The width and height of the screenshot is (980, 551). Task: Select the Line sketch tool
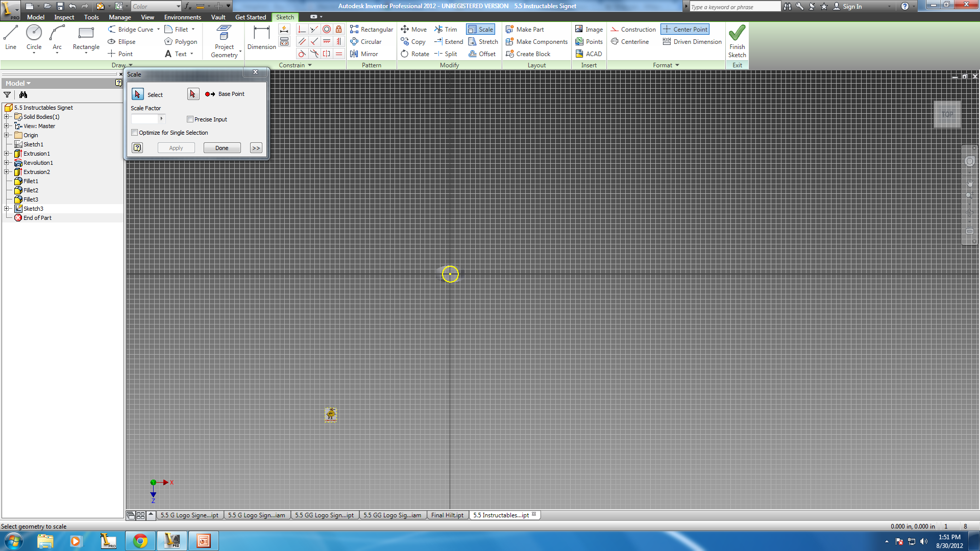[x=11, y=38]
